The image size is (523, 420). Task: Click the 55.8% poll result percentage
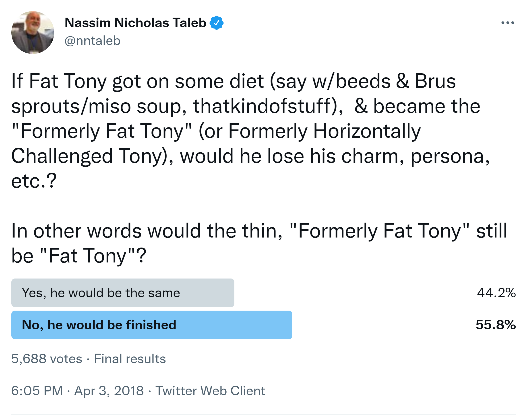(496, 325)
